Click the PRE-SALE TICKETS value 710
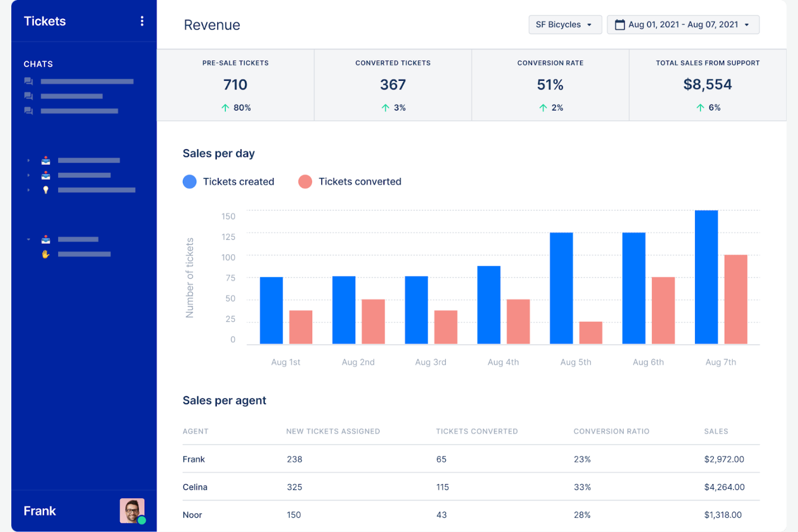 (235, 85)
